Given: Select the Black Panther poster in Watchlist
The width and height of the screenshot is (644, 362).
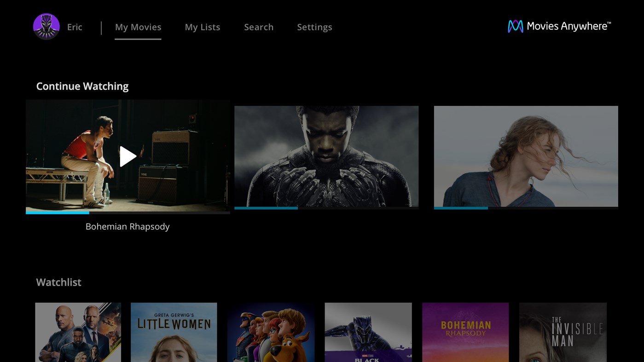Looking at the screenshot, I should (368, 332).
